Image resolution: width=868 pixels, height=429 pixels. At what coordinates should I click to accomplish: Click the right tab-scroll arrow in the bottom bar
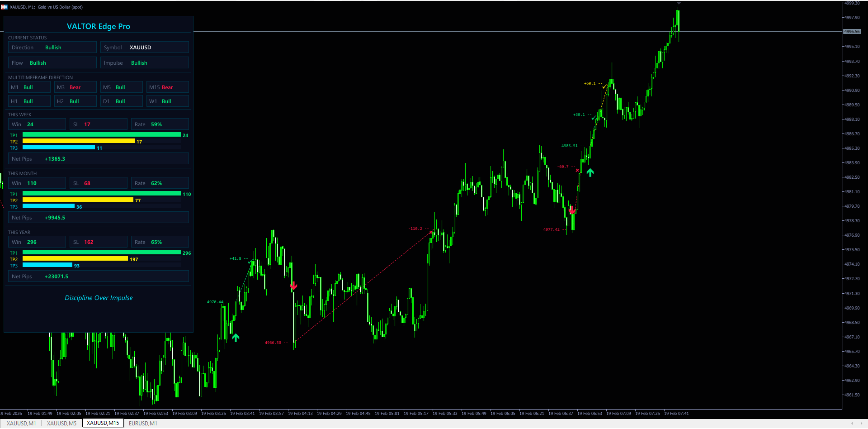tap(860, 424)
